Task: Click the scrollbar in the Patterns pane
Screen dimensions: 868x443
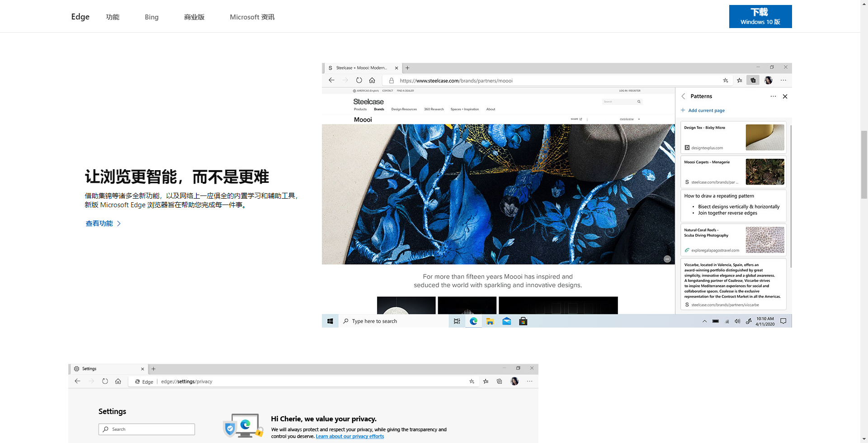Action: [791, 197]
